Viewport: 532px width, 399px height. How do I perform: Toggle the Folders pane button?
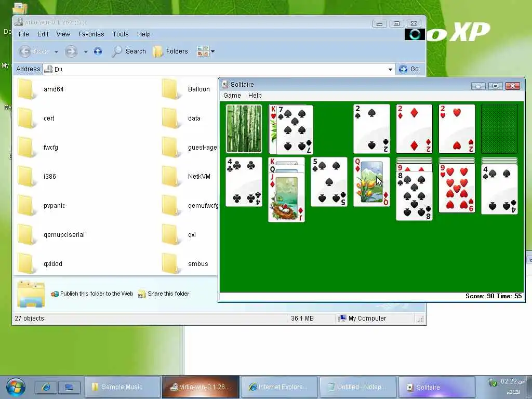(170, 51)
